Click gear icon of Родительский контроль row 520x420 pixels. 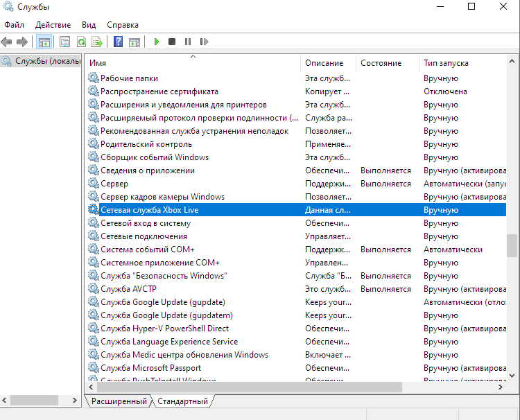pyautogui.click(x=94, y=144)
